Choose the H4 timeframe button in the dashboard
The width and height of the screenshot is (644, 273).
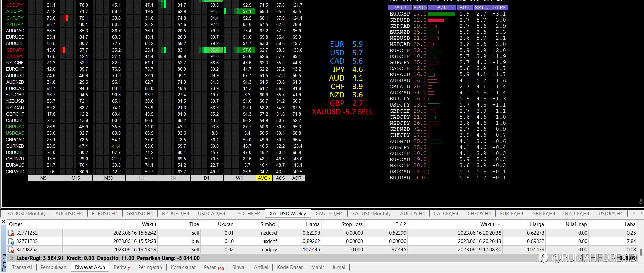pos(174,178)
